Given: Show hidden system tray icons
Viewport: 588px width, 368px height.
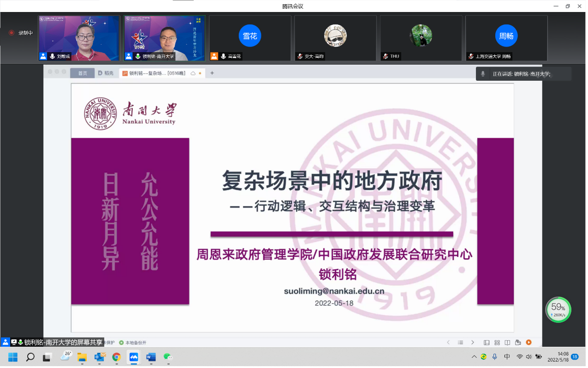Looking at the screenshot, I should coord(474,357).
